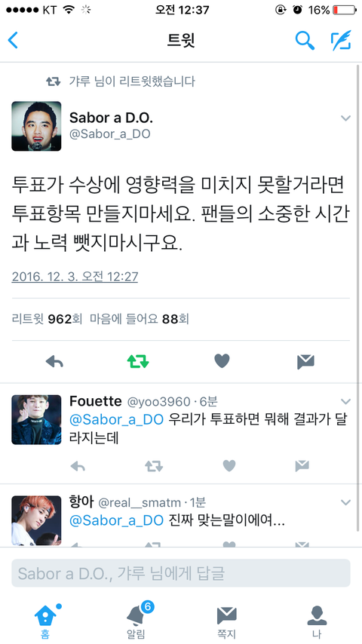Open the tweet timestamp 2016. 12. 3. link
The image size is (362, 644).
pos(75,277)
